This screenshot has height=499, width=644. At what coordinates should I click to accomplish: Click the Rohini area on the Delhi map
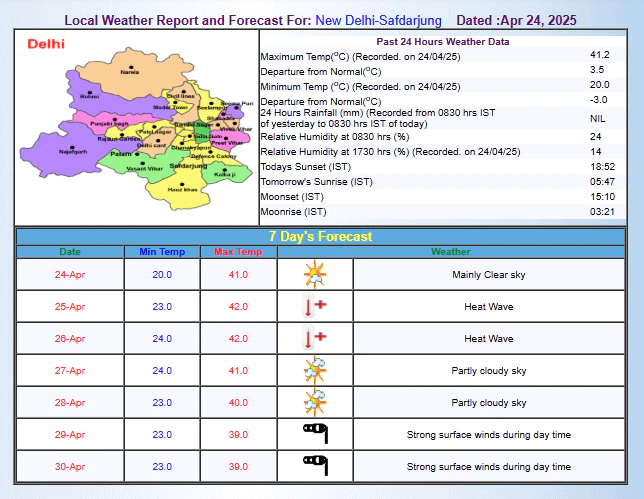click(x=90, y=96)
